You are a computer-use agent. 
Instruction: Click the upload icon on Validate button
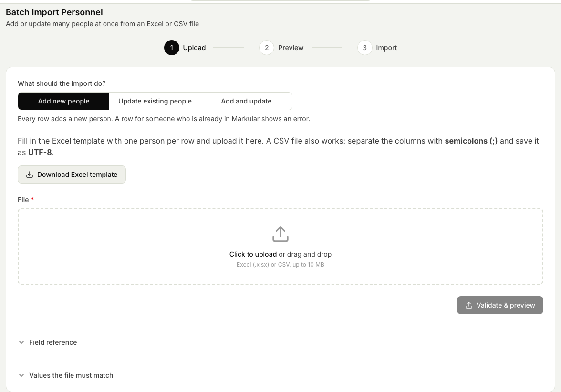[468, 305]
